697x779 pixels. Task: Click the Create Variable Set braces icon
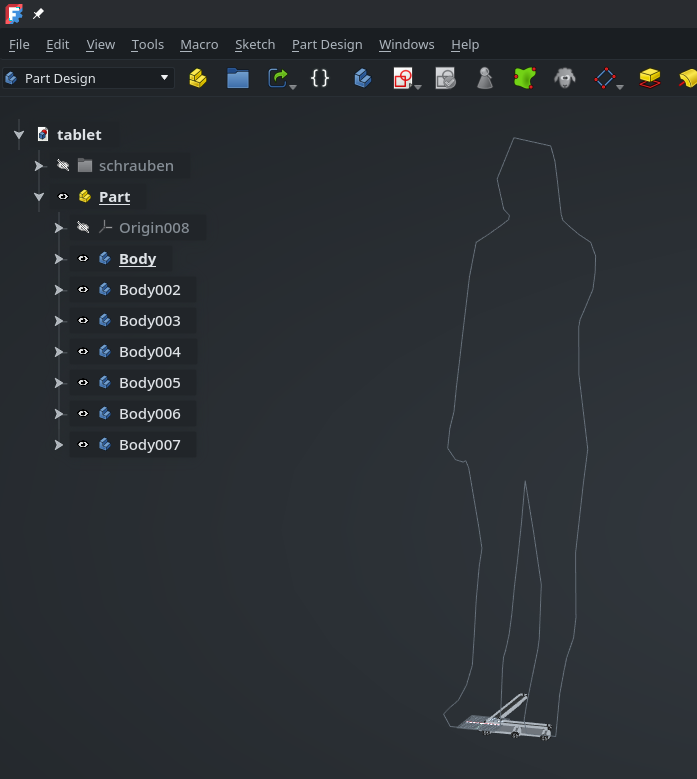(320, 78)
